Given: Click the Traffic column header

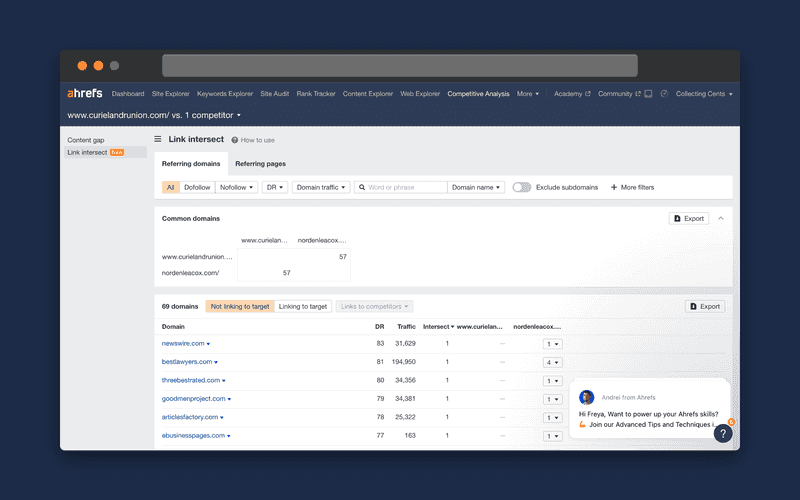Looking at the screenshot, I should coord(407,327).
